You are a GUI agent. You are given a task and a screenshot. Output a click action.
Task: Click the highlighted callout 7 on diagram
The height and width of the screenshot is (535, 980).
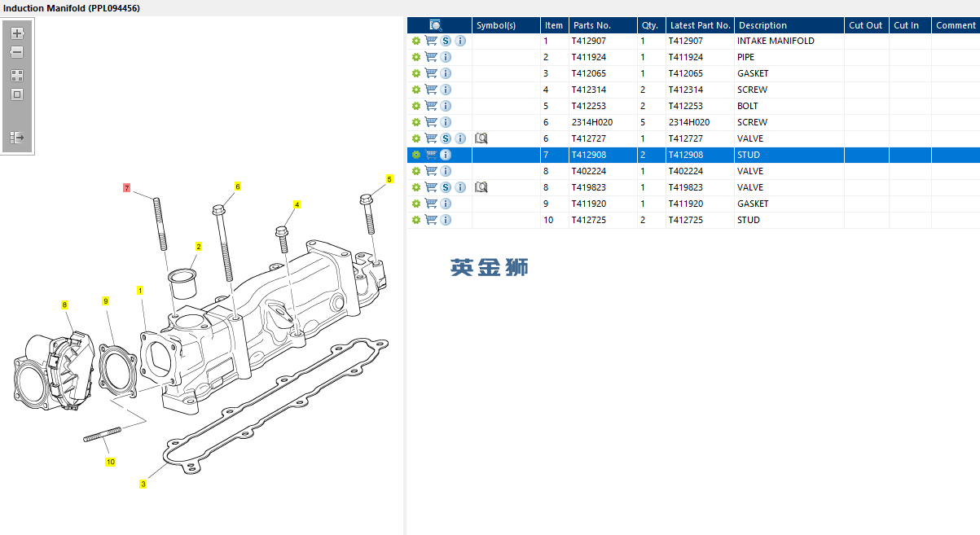click(x=126, y=188)
